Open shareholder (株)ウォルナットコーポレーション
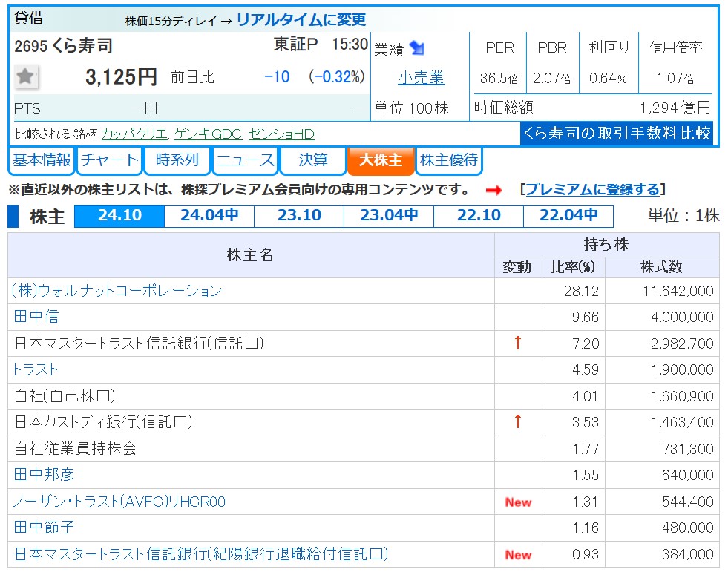This screenshot has width=728, height=575. 117,291
